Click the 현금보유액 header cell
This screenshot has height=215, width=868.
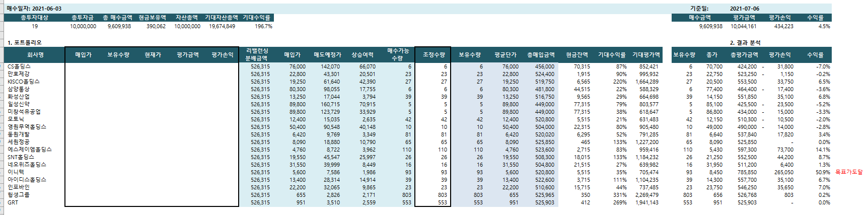click(152, 18)
